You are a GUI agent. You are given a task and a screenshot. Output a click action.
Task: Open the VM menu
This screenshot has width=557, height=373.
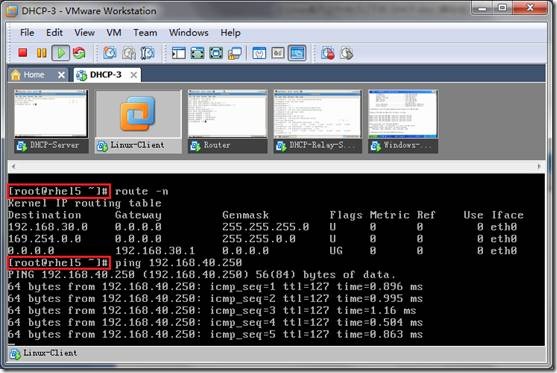[114, 33]
